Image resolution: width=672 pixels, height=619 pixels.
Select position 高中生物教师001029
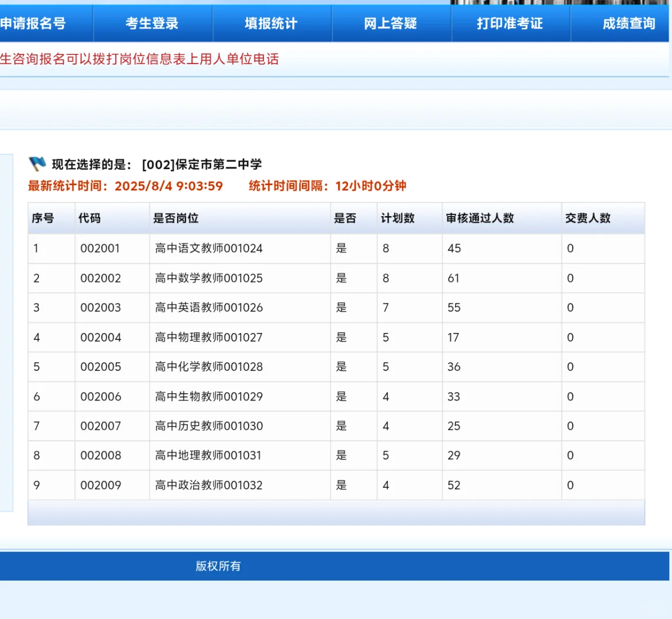click(x=209, y=397)
